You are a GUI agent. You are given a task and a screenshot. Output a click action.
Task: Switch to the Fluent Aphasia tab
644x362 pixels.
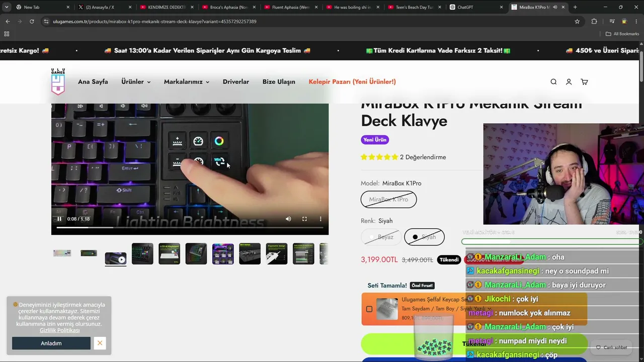(x=290, y=7)
